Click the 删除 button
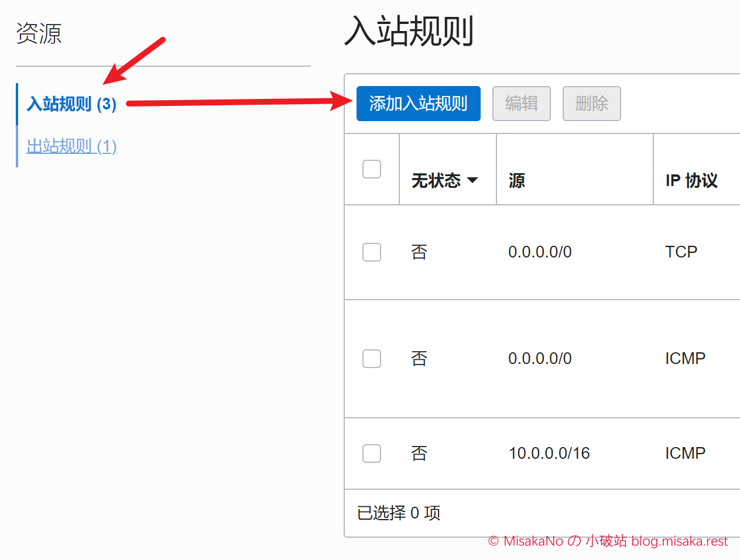This screenshot has width=740, height=560. pyautogui.click(x=591, y=104)
